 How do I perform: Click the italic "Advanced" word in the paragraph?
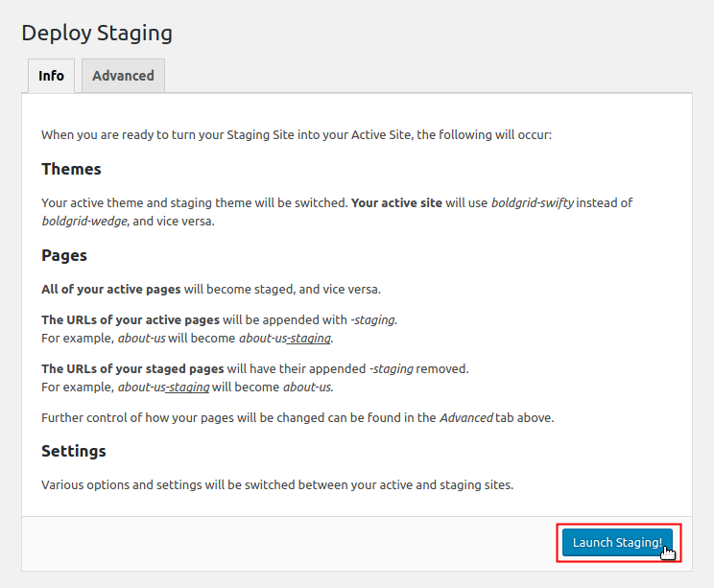466,417
